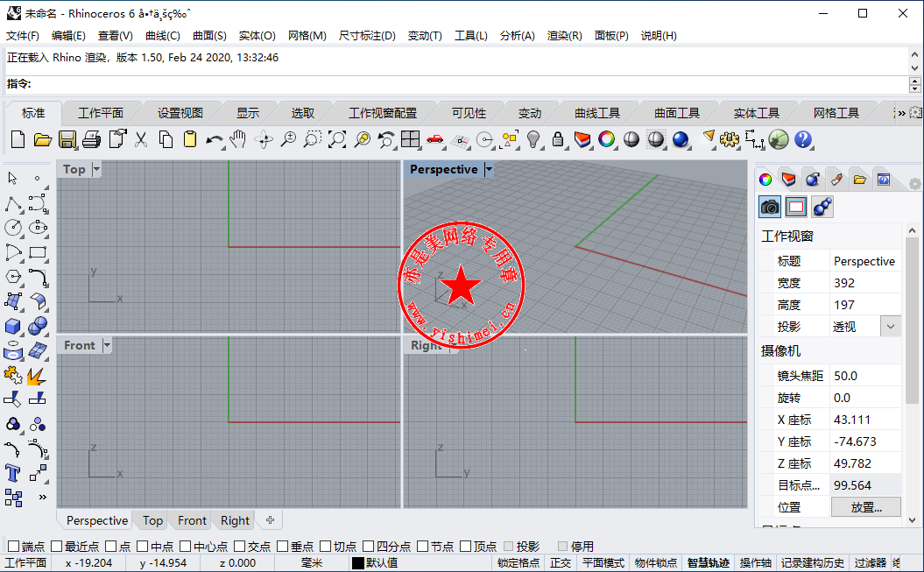Screen dimensions: 924x572
Task: Click the properties panel vertical scrollbar
Action: click(x=912, y=321)
